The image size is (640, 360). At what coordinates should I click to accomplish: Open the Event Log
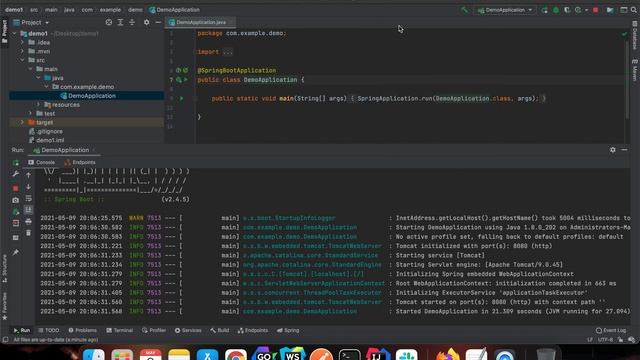611,330
